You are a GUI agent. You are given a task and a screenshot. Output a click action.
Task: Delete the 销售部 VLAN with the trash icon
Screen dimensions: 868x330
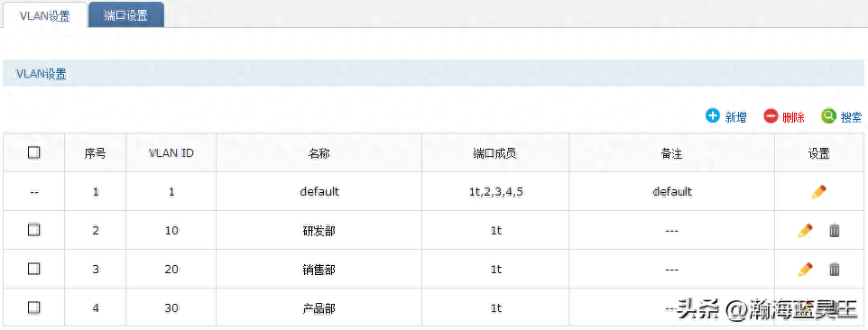(835, 270)
